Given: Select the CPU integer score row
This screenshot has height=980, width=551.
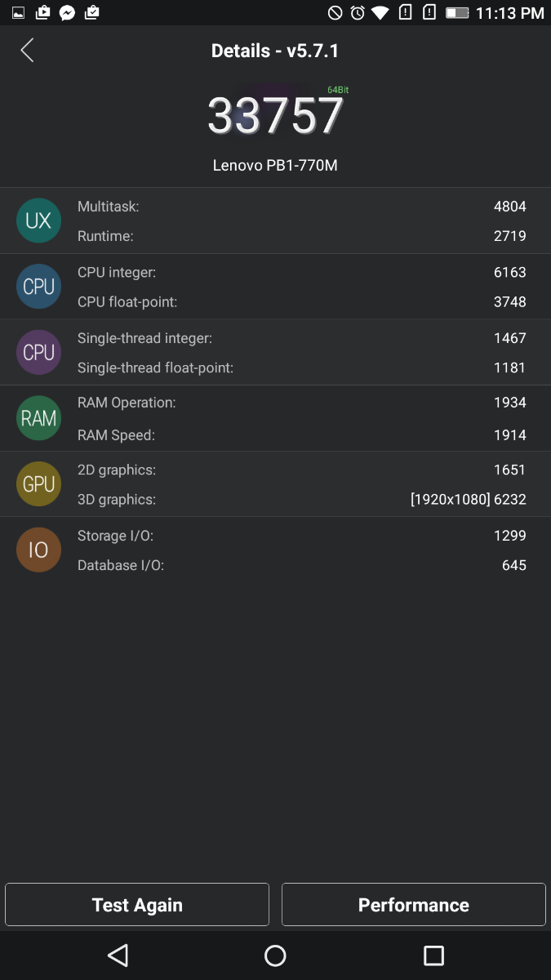Looking at the screenshot, I should [x=302, y=272].
